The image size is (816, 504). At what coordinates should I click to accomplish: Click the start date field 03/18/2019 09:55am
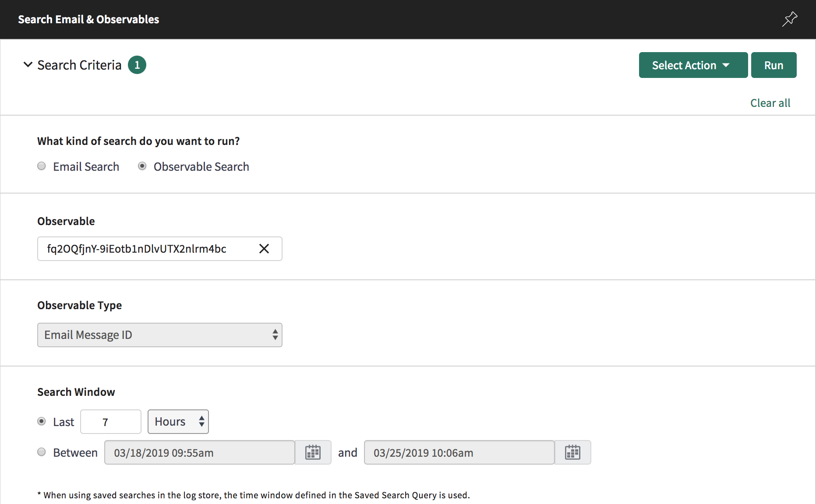[199, 452]
